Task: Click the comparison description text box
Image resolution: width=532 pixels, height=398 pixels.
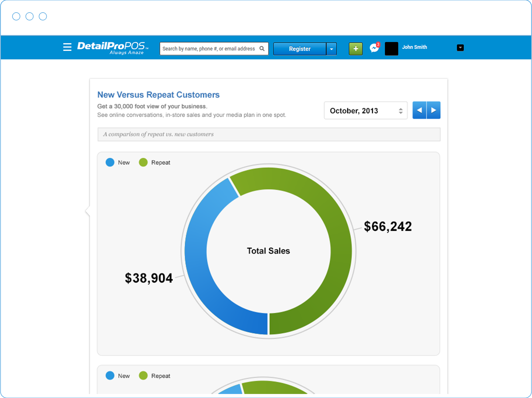Action: tap(269, 134)
